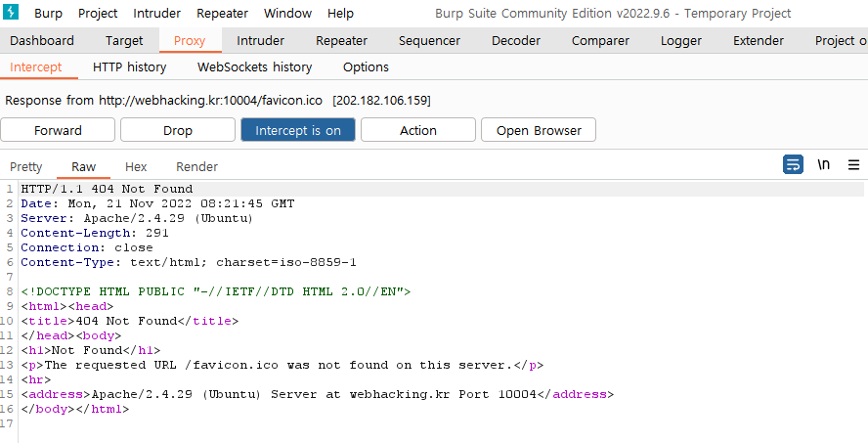
Task: Open the Extender tab
Action: click(759, 40)
